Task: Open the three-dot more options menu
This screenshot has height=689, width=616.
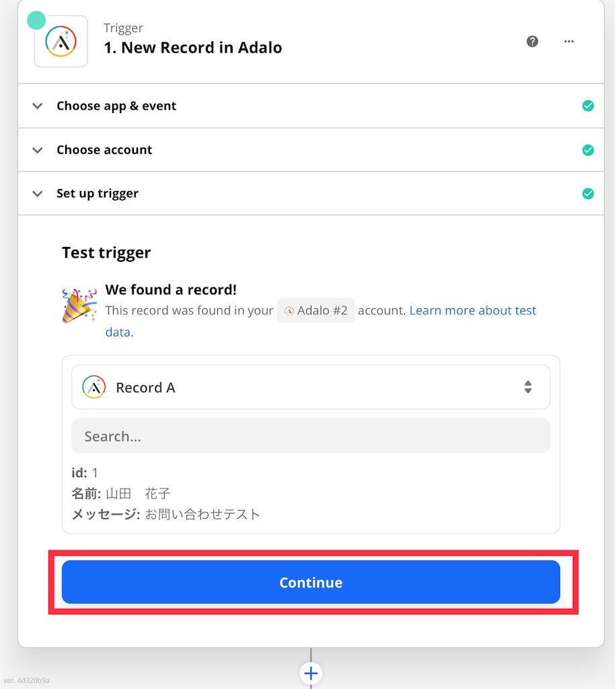Action: pyautogui.click(x=569, y=42)
